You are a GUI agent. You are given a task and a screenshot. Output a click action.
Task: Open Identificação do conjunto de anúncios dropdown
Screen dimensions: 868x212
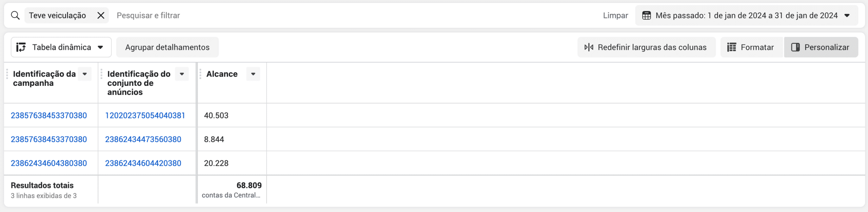(182, 74)
